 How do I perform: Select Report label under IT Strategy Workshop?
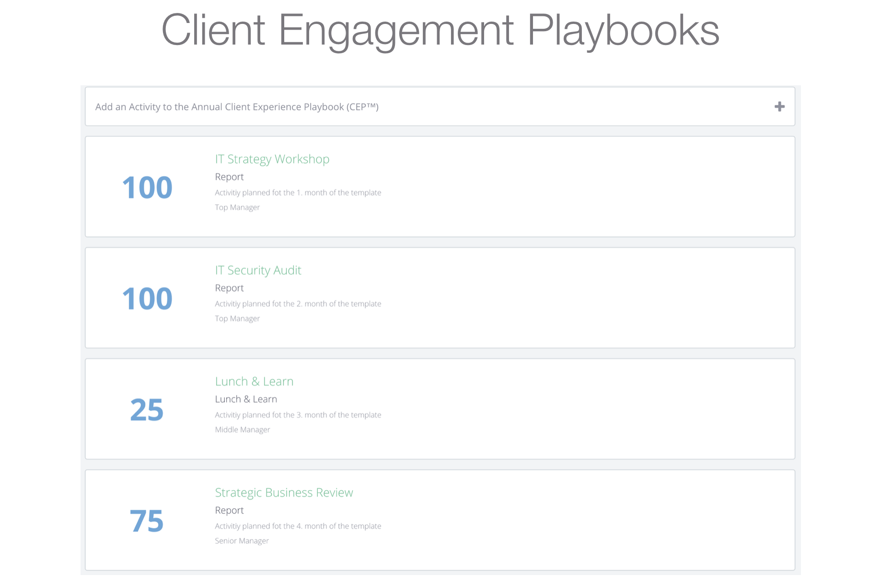point(229,177)
